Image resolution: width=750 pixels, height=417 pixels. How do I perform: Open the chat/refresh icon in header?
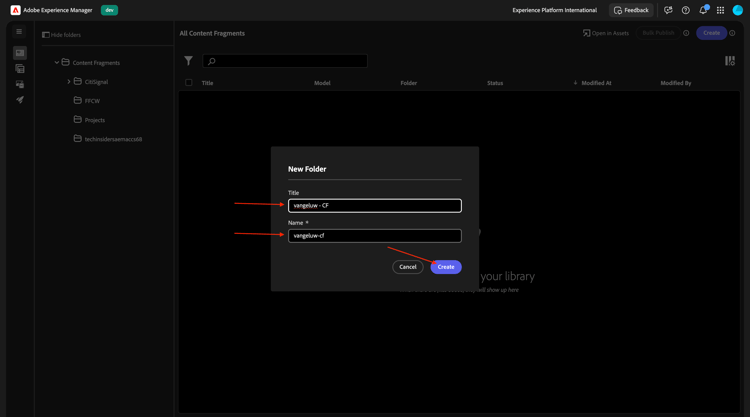pyautogui.click(x=668, y=10)
